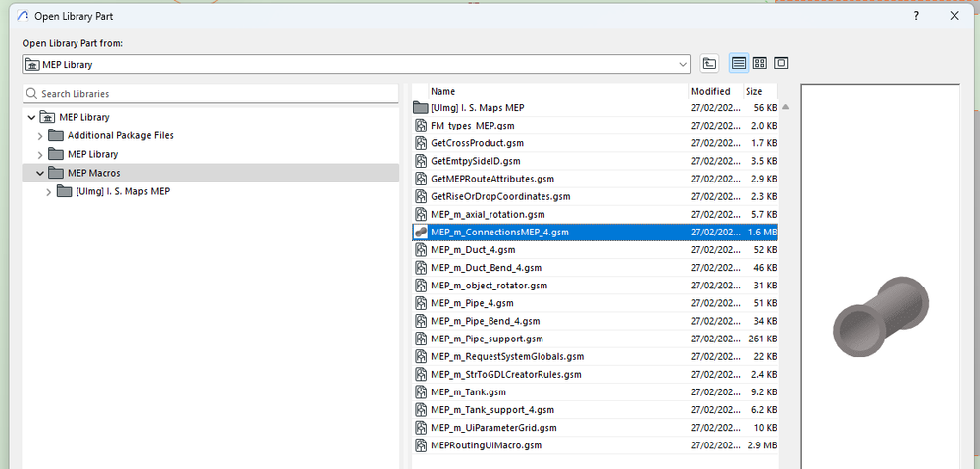Screen dimensions: 980x469
Task: Select MEP Macros folder in the tree
Action: 94,174
